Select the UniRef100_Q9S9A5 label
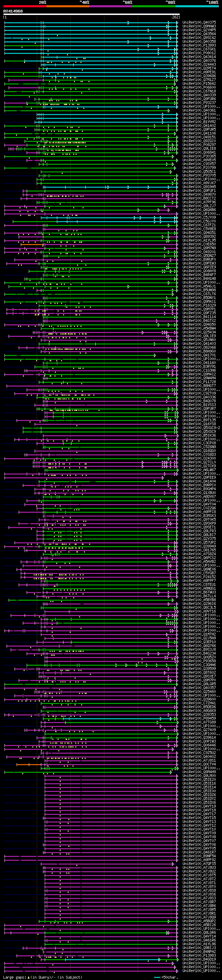The height and width of the screenshot is (980, 222). click(x=199, y=187)
